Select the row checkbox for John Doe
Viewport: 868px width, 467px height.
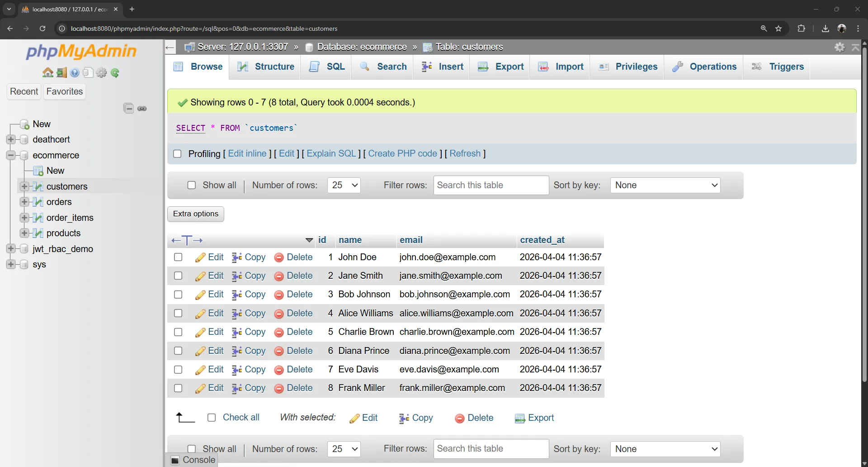click(178, 257)
